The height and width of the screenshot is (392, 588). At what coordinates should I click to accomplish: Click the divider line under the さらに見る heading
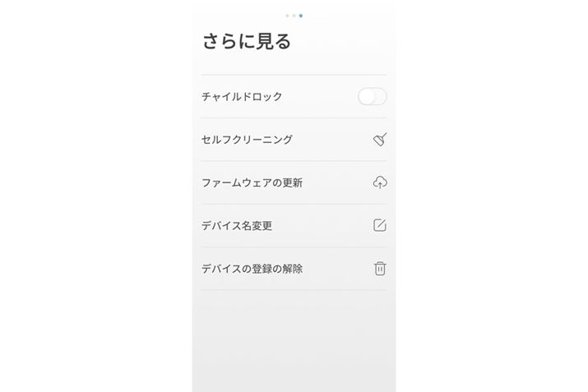294,75
